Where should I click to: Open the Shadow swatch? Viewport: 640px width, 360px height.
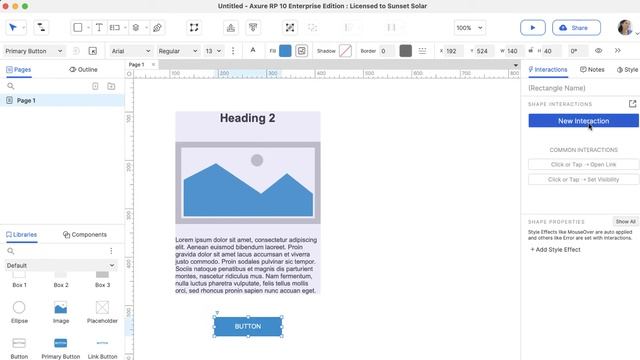[345, 51]
